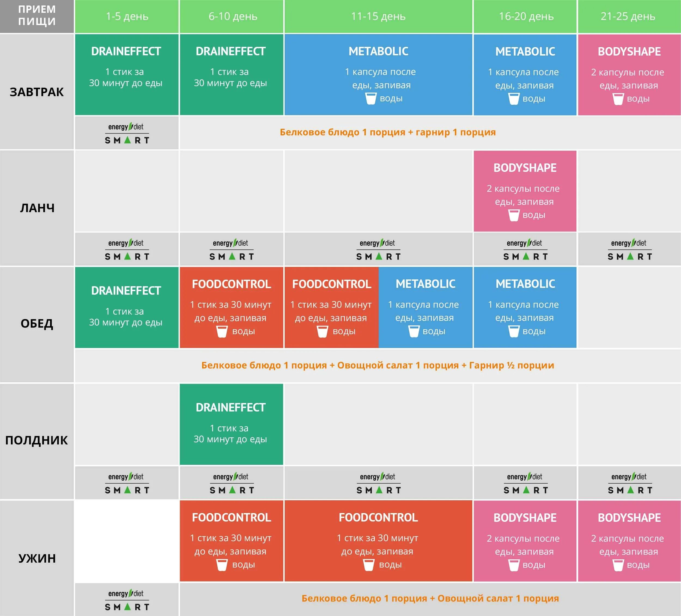
Task: Click the energy diet SMART logo in УЖИН row
Action: pyautogui.click(x=127, y=600)
